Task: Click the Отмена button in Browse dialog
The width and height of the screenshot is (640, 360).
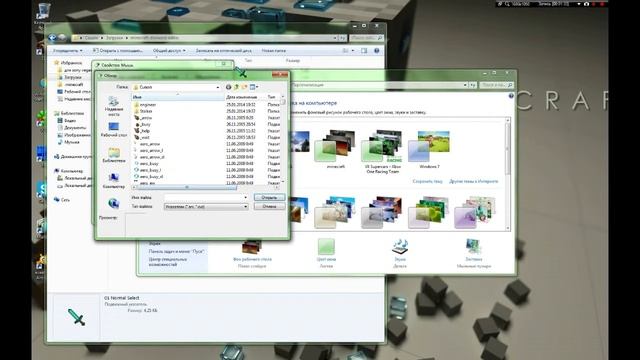Action: [269, 207]
